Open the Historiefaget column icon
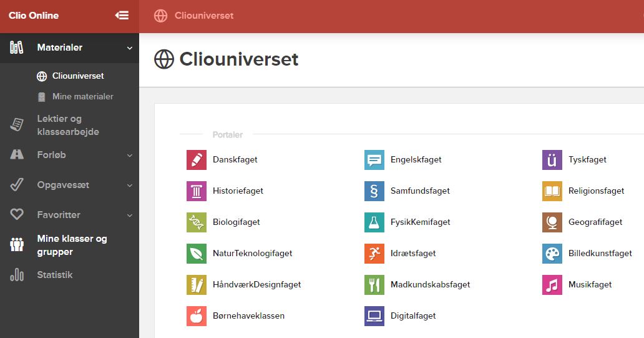 point(197,191)
